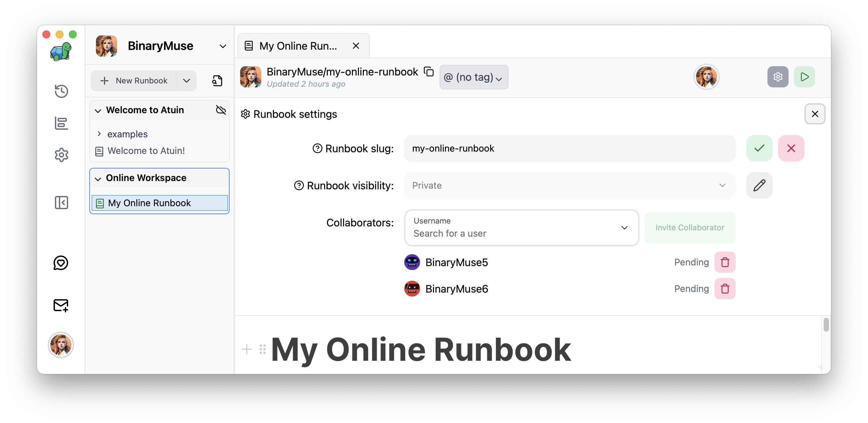The width and height of the screenshot is (868, 423).
Task: Toggle runbook settings gear button
Action: 777,77
